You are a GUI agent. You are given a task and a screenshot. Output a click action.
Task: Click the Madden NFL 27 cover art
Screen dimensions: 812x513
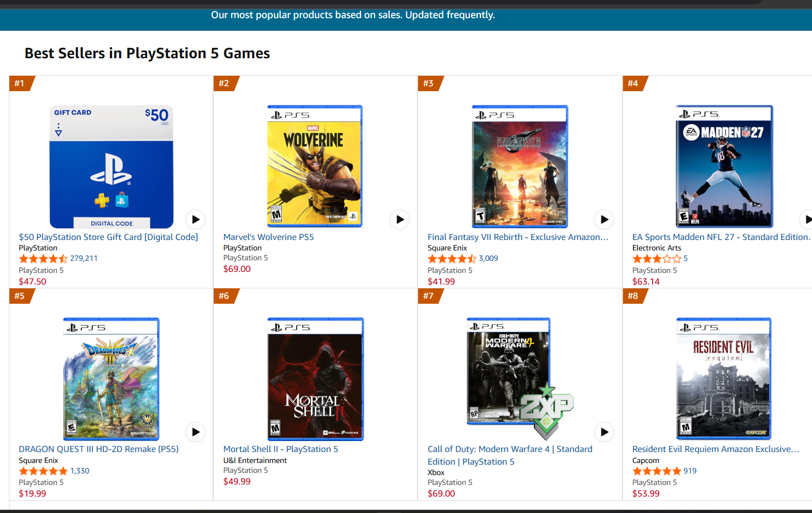coord(724,166)
